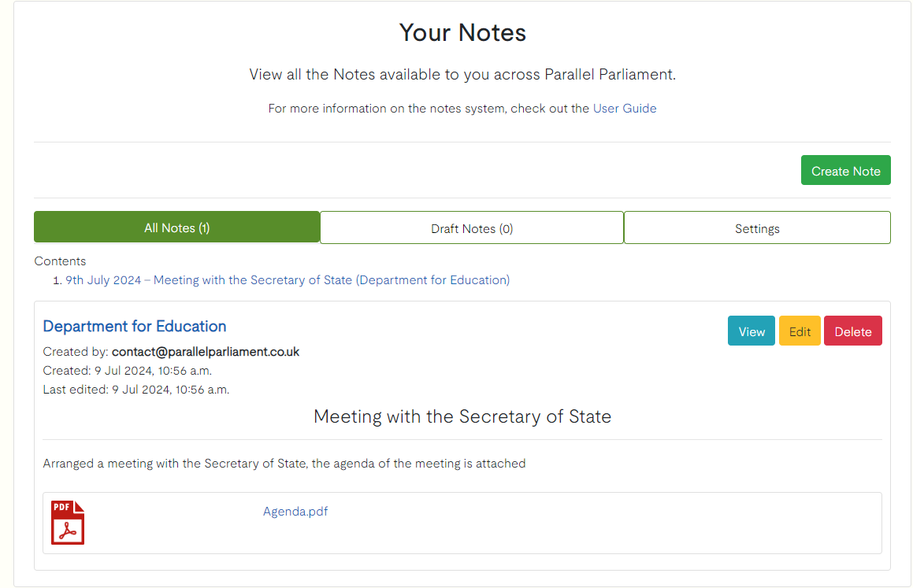This screenshot has width=913, height=588.
Task: Click the note title Meeting with the Secretary of State
Action: pos(462,416)
